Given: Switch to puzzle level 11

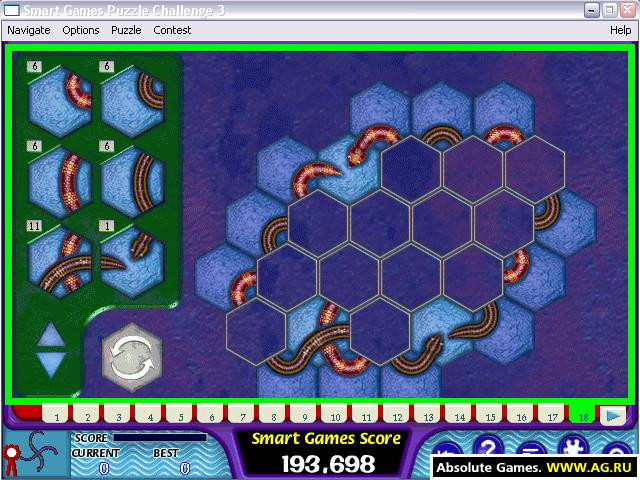Looking at the screenshot, I should point(367,416).
